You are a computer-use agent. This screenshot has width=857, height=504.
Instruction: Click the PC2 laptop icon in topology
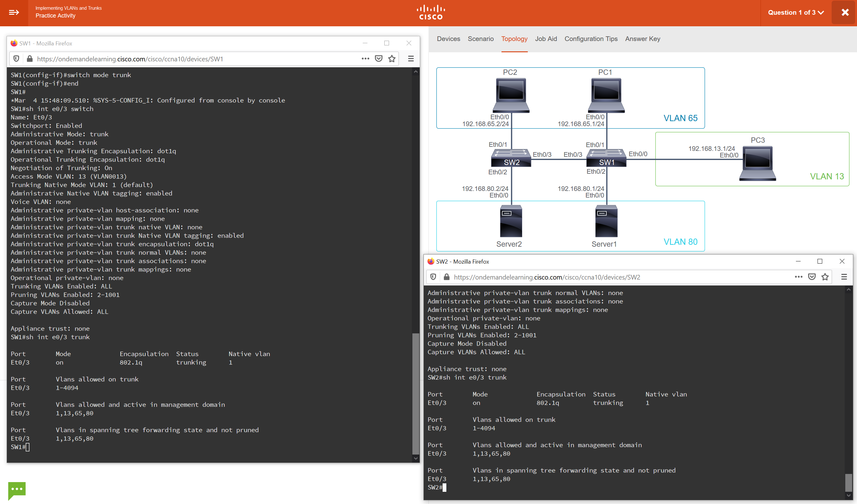pos(511,95)
